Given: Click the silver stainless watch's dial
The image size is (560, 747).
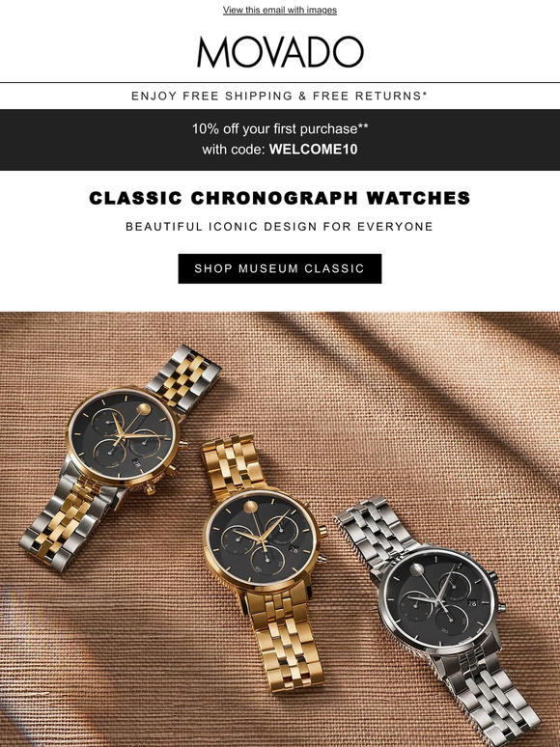Looking at the screenshot, I should coord(438,597).
